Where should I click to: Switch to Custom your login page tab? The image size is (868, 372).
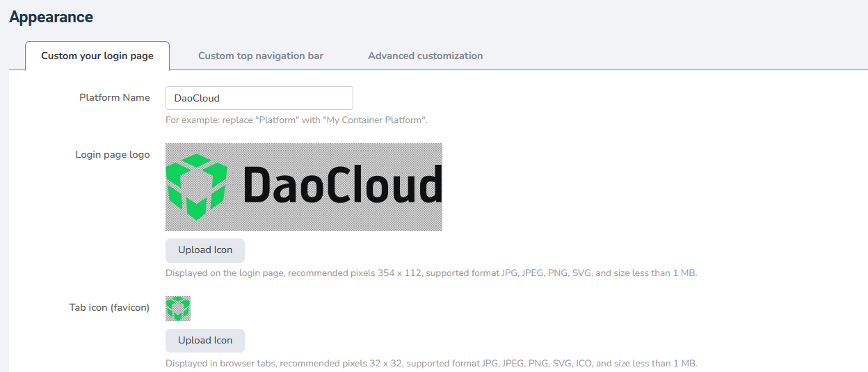[x=97, y=56]
